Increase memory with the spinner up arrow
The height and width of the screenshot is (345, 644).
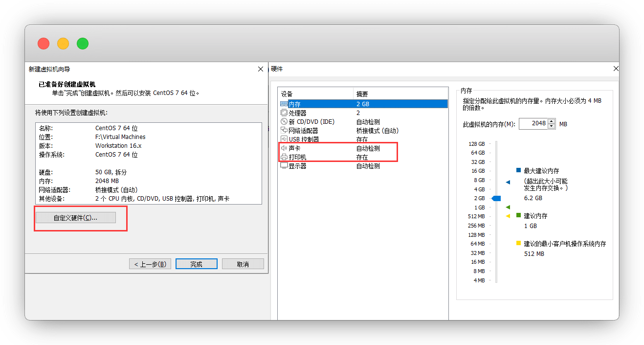[x=552, y=121]
